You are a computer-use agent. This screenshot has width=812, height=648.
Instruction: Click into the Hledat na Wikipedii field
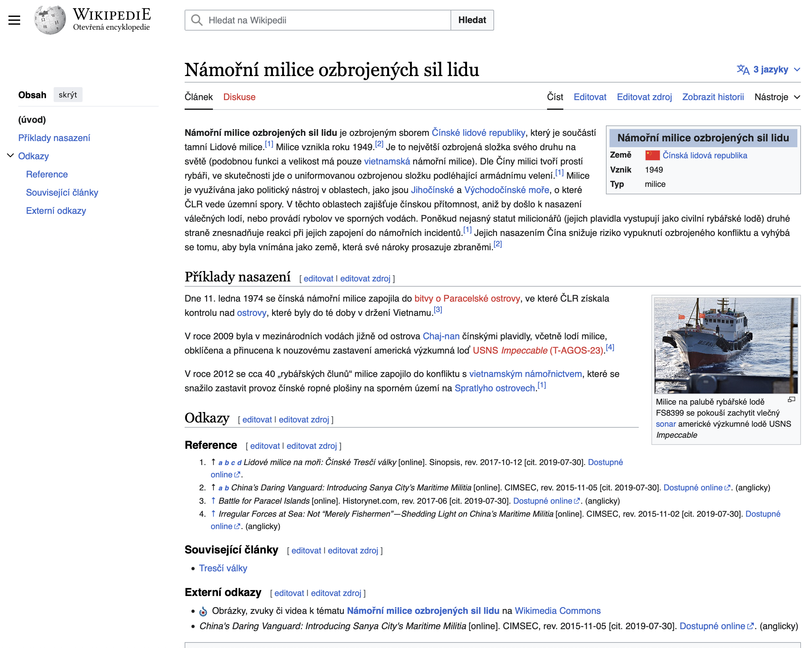pos(318,20)
